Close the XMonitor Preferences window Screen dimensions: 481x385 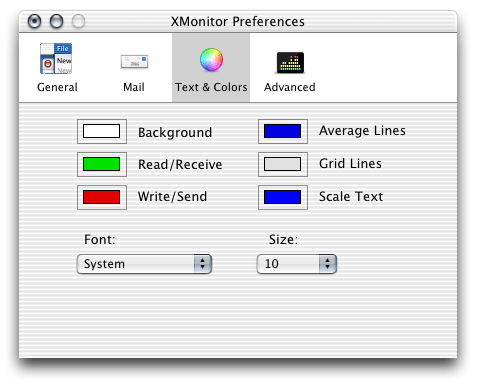(x=34, y=21)
